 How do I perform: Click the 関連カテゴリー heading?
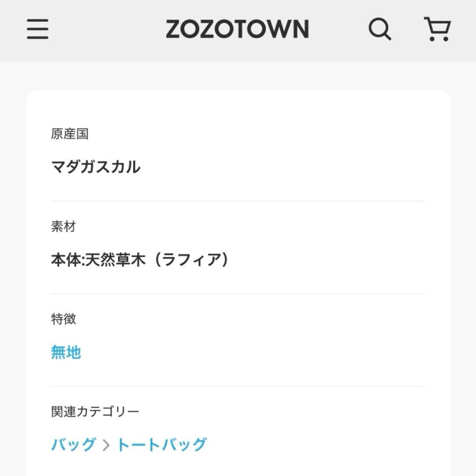point(95,412)
